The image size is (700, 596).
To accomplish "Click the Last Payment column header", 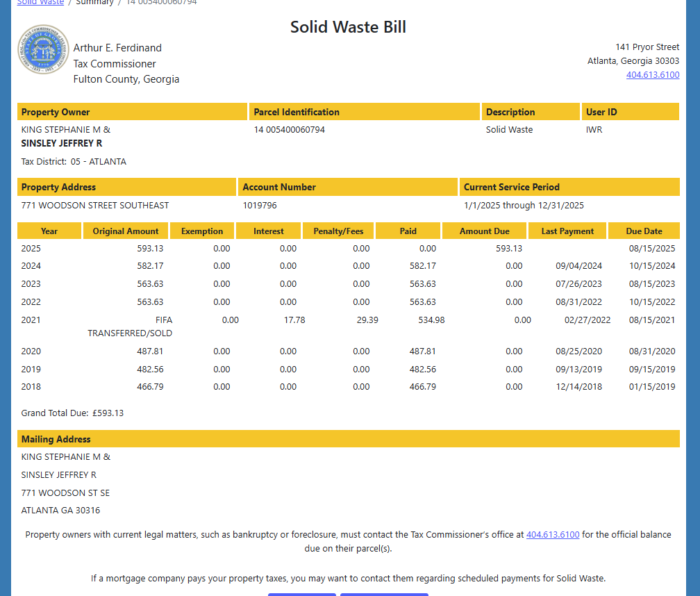I will tap(567, 231).
